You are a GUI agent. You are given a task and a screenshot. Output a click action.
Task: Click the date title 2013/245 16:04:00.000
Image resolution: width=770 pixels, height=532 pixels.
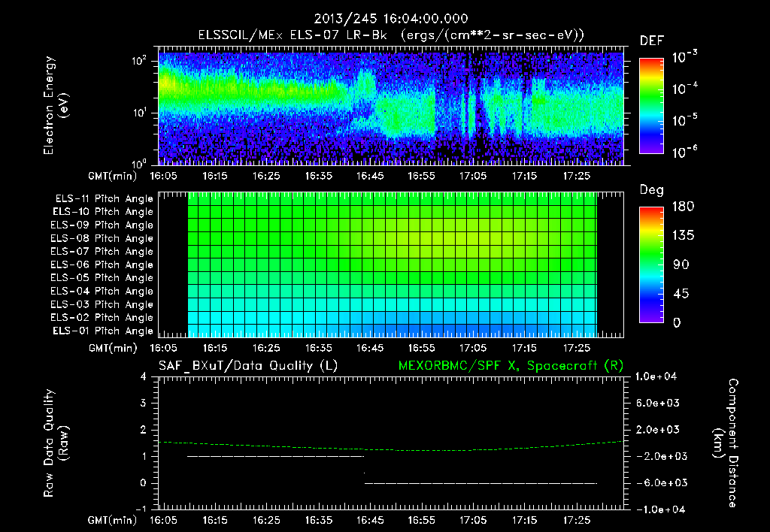[391, 19]
